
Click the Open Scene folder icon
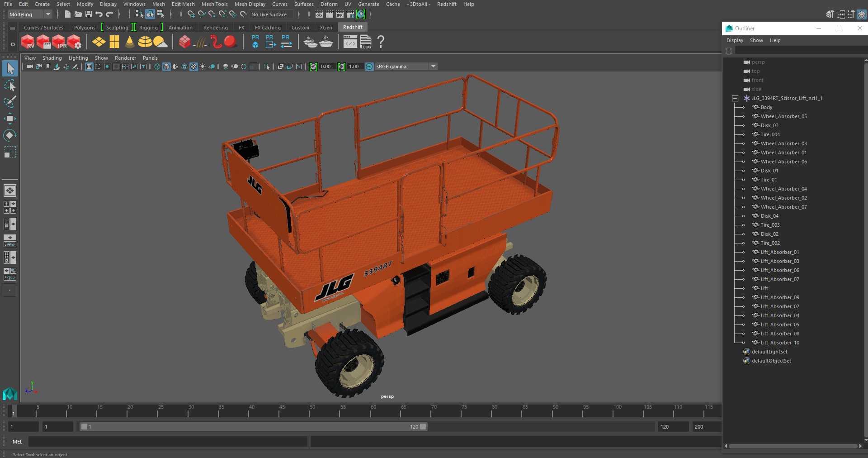(x=78, y=14)
